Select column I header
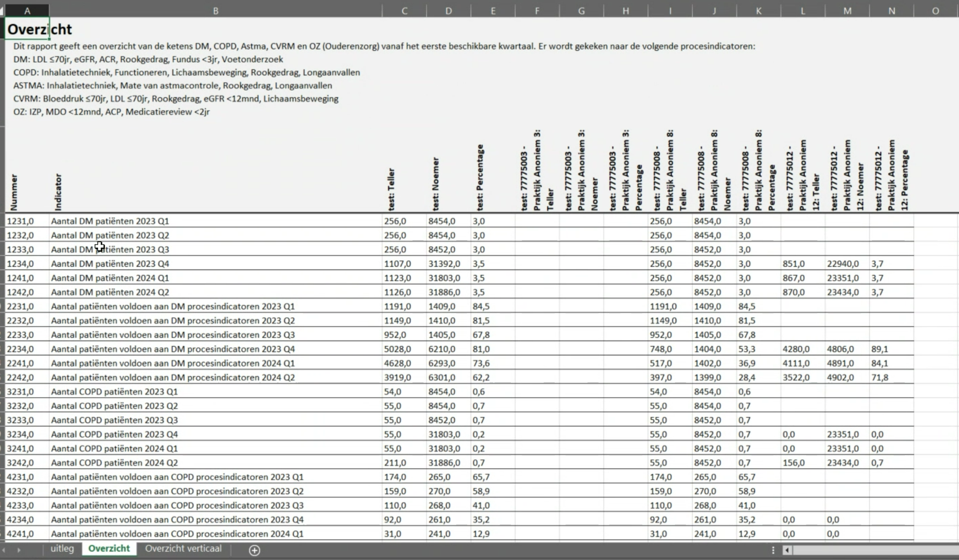The height and width of the screenshot is (560, 959). point(670,11)
